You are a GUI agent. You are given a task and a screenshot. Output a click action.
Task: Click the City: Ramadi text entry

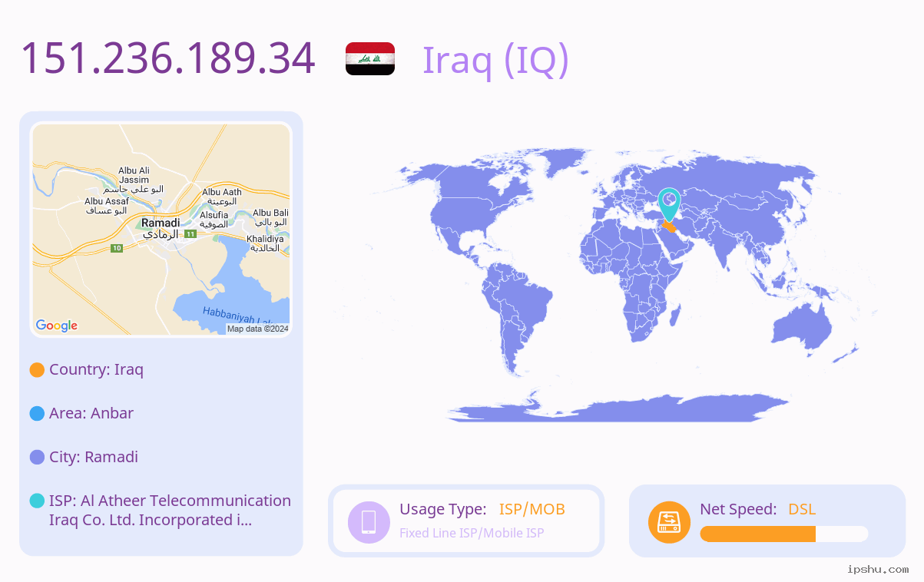(x=94, y=458)
